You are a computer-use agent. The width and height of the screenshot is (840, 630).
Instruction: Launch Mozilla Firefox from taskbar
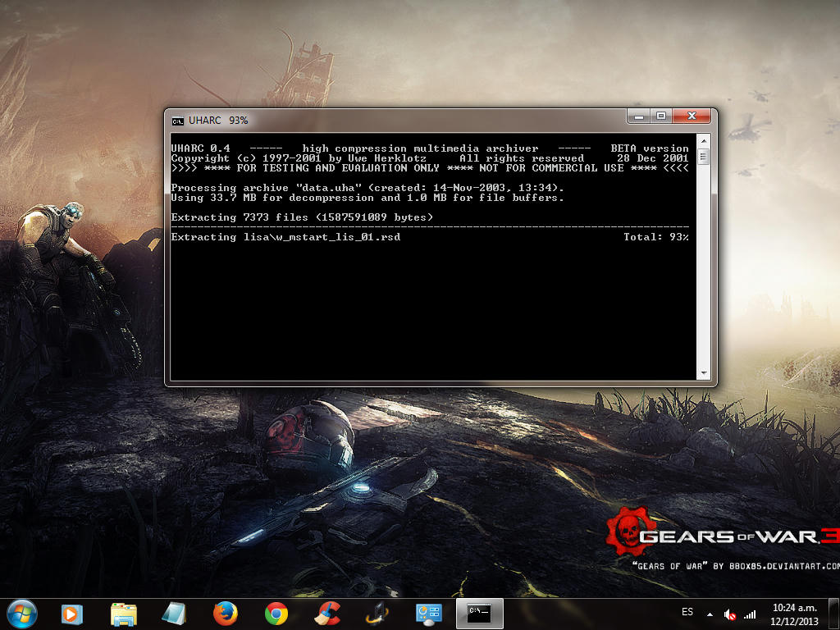point(225,613)
